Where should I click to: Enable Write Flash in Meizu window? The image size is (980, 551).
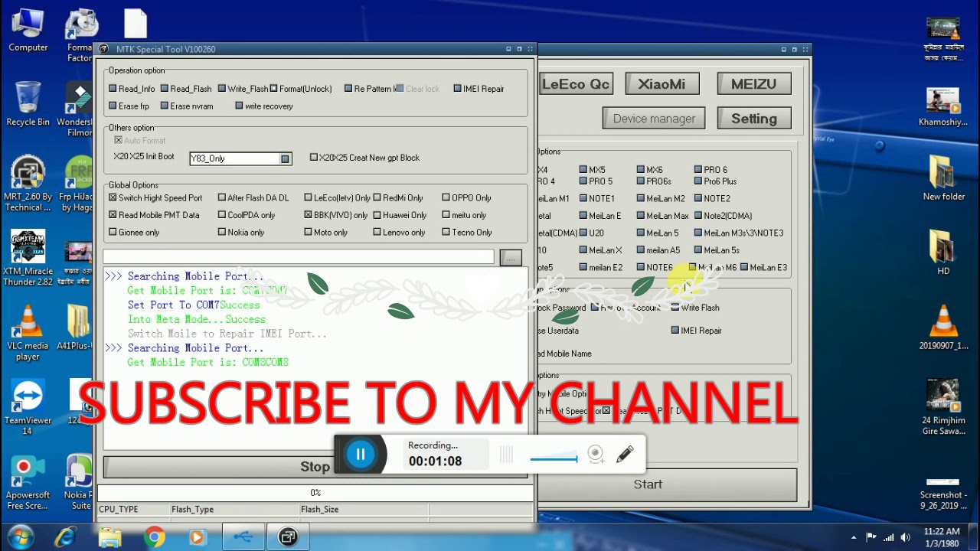tap(675, 308)
